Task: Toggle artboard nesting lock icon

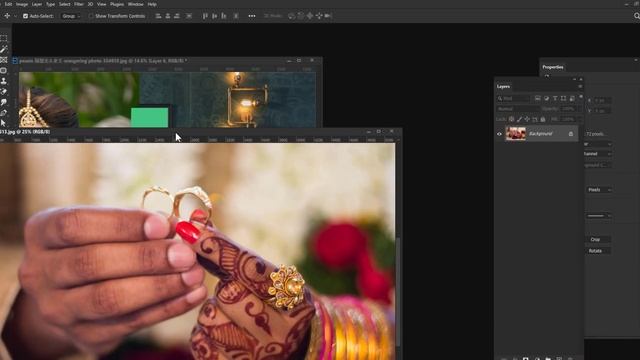Action: (x=535, y=119)
